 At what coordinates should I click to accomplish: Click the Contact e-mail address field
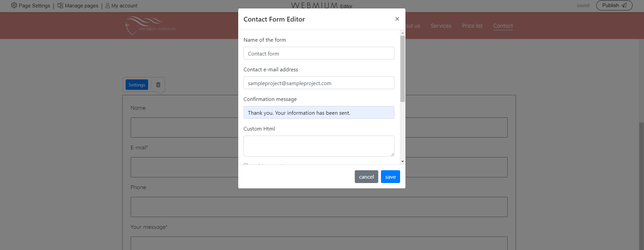pos(318,83)
